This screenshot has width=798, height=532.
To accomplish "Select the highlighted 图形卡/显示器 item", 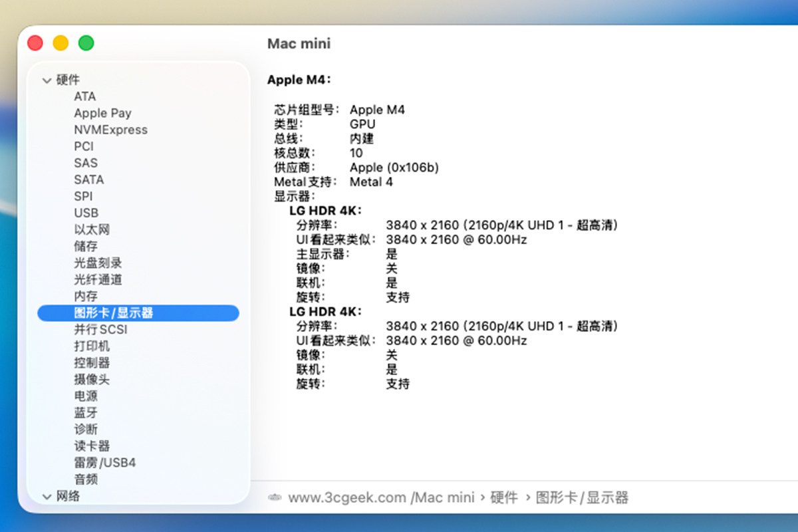I will [x=138, y=313].
